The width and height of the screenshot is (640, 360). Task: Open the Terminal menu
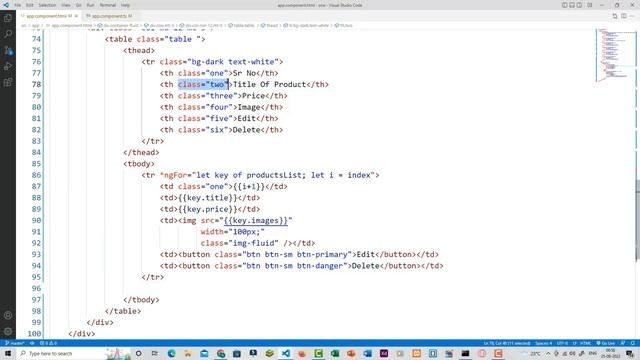pos(107,5)
